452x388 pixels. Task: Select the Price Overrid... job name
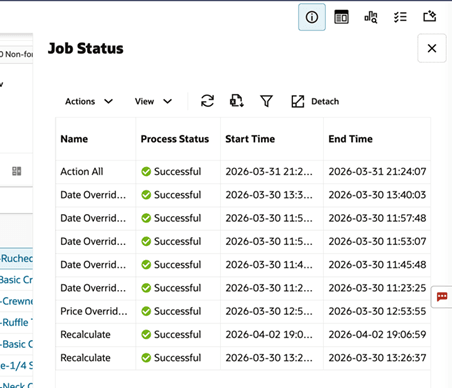pos(94,311)
